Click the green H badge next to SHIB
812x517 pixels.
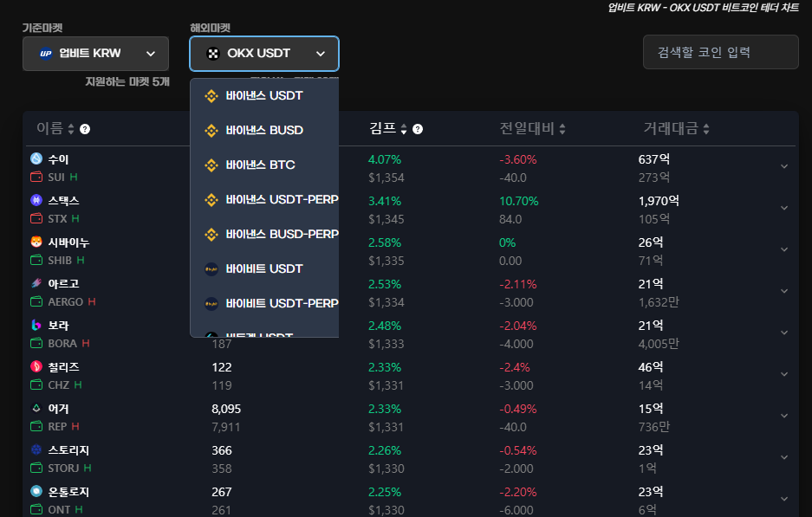(x=81, y=260)
